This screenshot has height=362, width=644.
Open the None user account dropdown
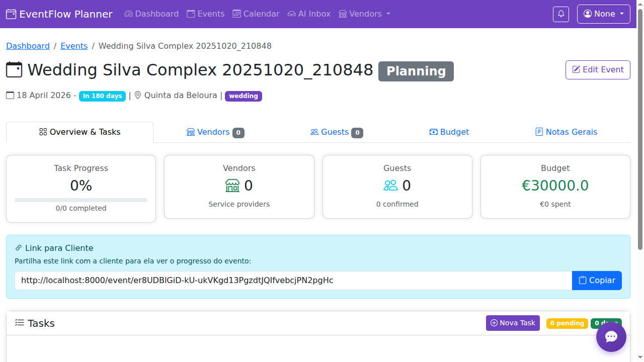(x=603, y=14)
